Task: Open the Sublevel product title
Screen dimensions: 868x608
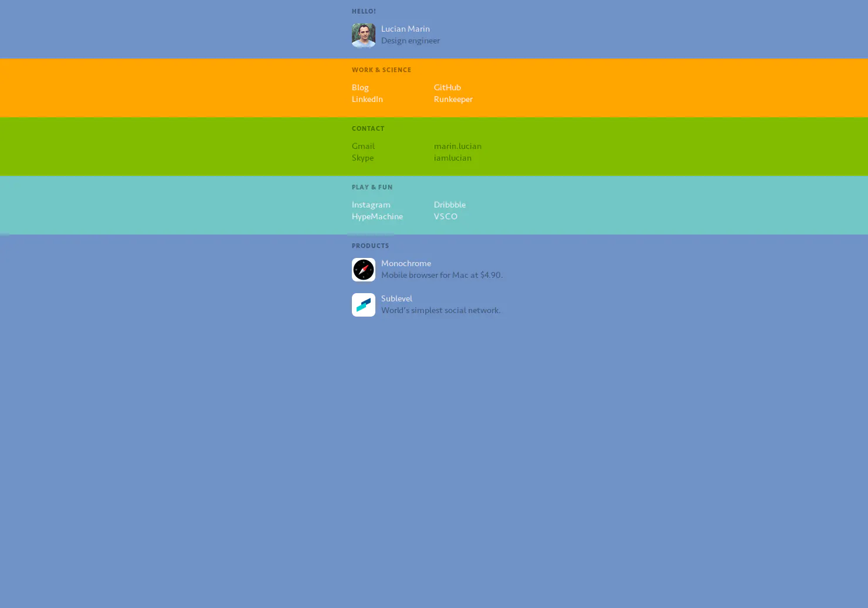Action: click(396, 298)
